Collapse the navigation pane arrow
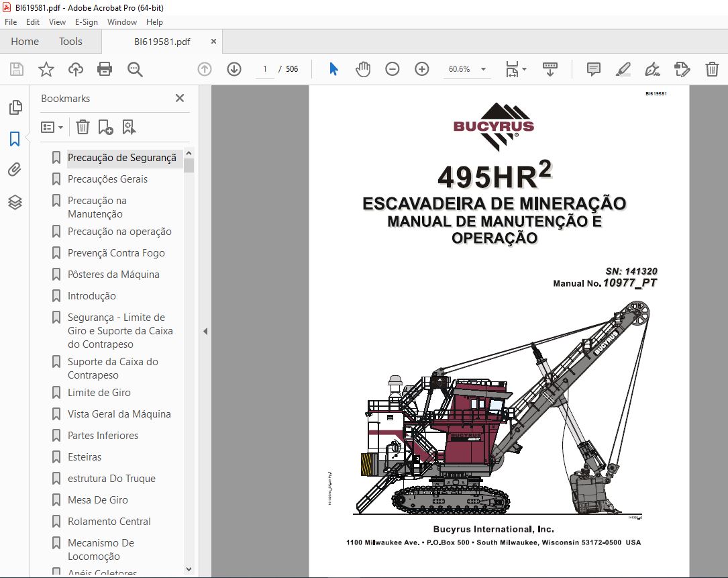 [205, 331]
